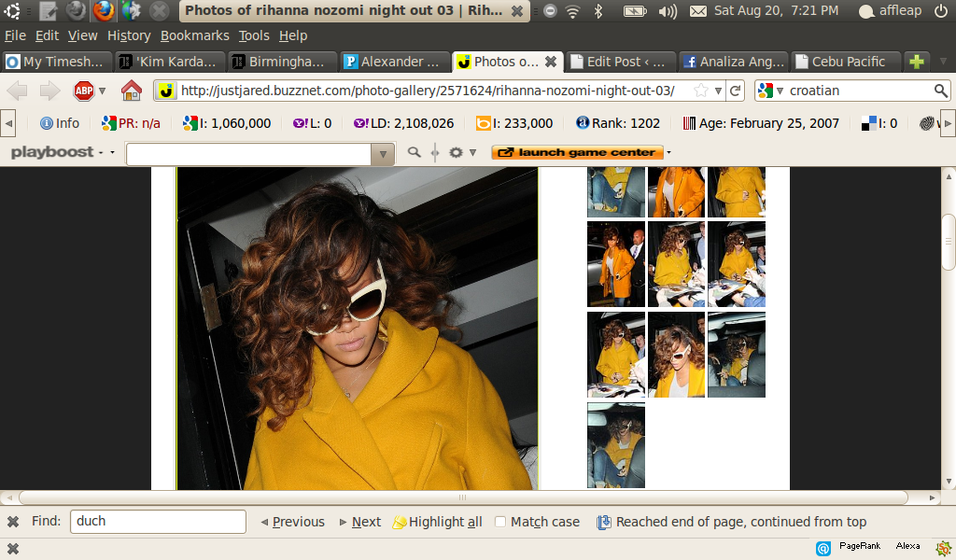956x560 pixels.
Task: Toggle the Match case checkbox
Action: coord(500,522)
